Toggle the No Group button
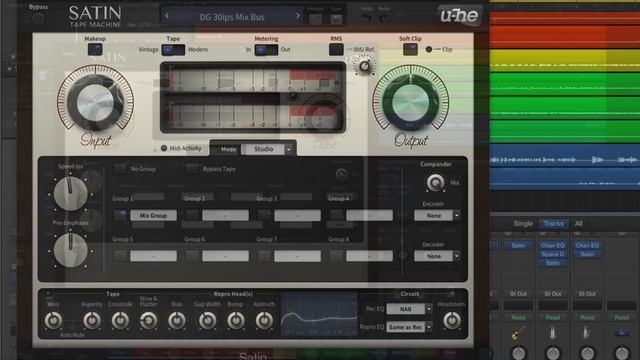Image resolution: width=640 pixels, height=360 pixels. pyautogui.click(x=120, y=169)
